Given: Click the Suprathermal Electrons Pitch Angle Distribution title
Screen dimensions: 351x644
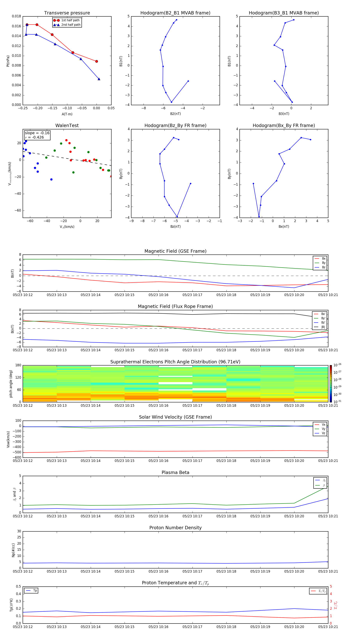Looking at the screenshot, I should 175,362.
